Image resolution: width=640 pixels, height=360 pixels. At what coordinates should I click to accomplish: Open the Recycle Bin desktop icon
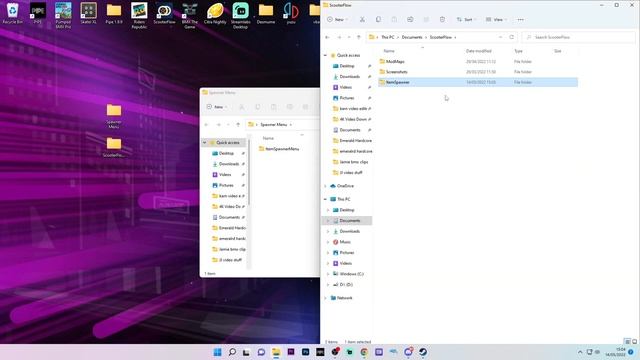(x=13, y=13)
